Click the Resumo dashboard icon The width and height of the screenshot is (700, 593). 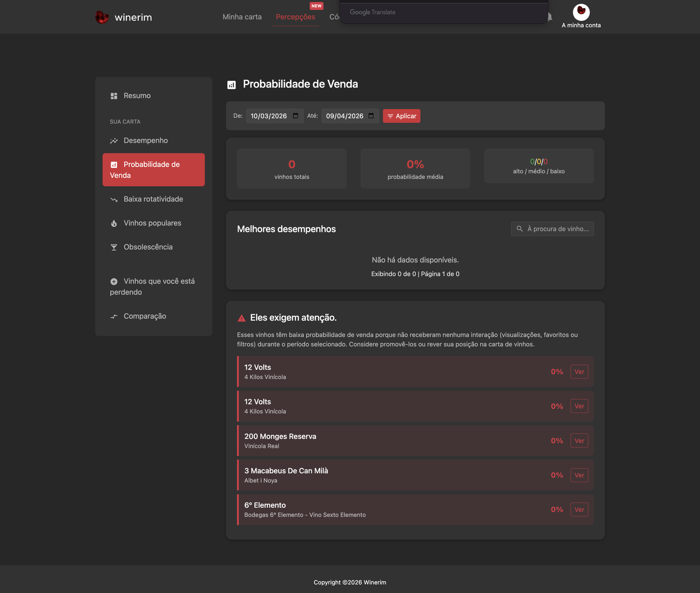click(x=114, y=96)
